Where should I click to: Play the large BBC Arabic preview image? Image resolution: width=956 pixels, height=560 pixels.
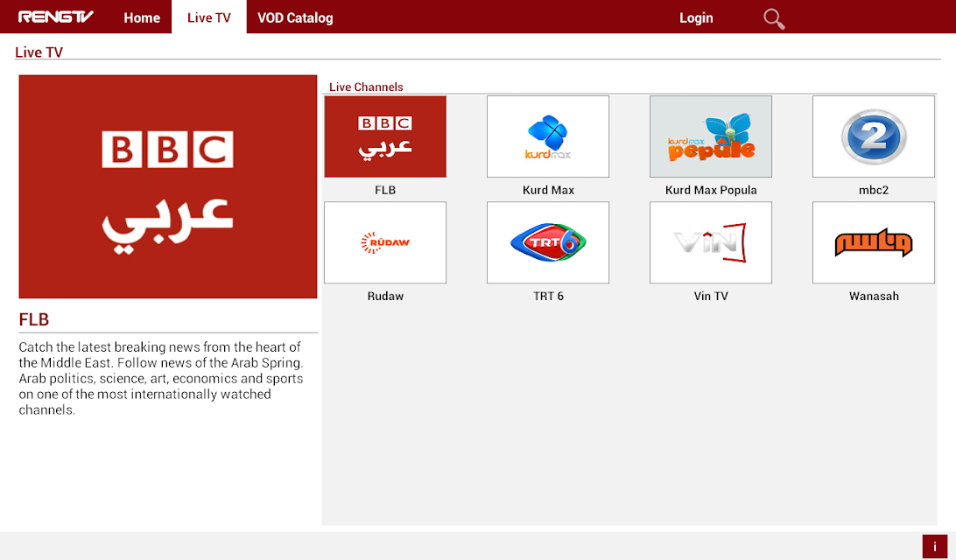[x=168, y=186]
